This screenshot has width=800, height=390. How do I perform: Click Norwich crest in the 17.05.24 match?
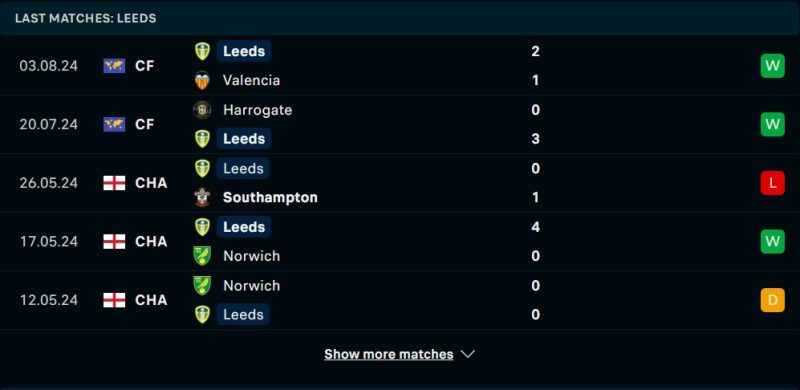click(x=203, y=256)
